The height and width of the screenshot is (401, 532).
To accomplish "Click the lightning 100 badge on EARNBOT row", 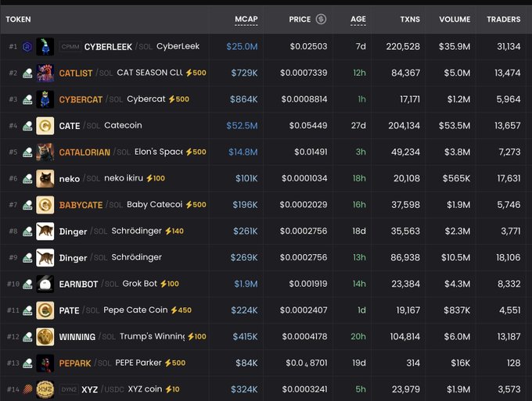I will tap(169, 284).
